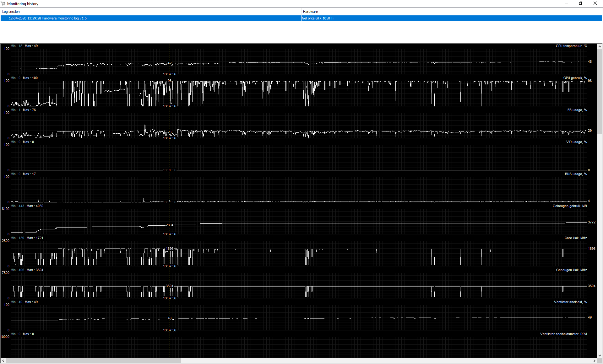This screenshot has height=364, width=603.
Task: Click the right arrow of horizontal scrollbar
Action: click(594, 361)
